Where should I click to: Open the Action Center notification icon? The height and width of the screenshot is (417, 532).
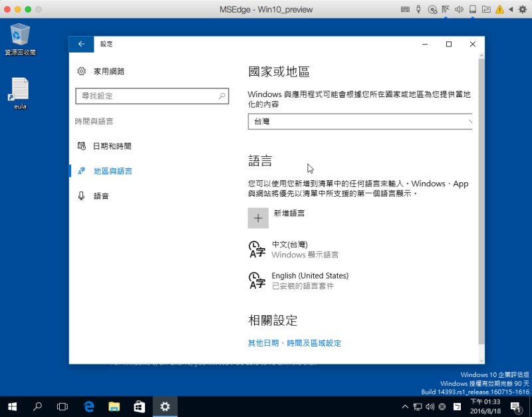pyautogui.click(x=516, y=406)
